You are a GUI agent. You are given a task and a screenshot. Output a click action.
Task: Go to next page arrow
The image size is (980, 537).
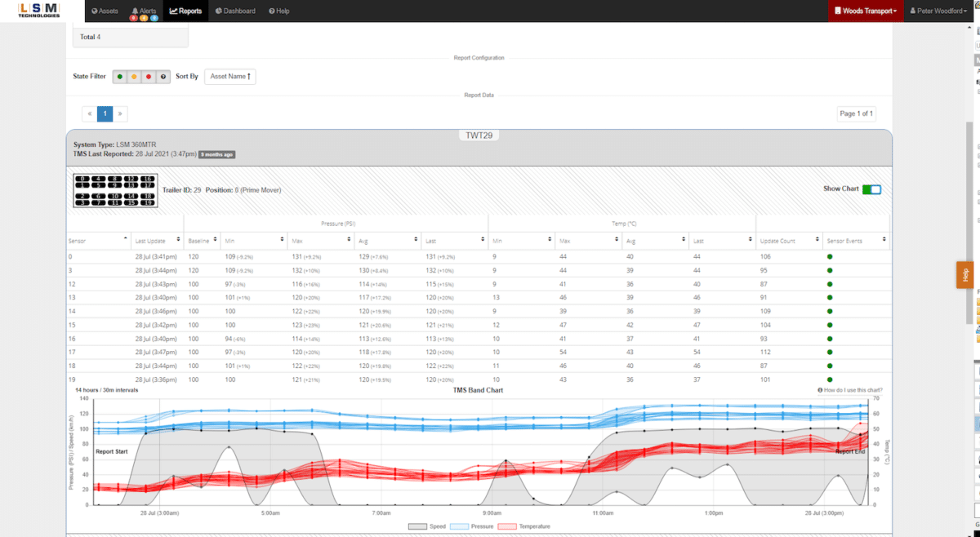pos(120,113)
